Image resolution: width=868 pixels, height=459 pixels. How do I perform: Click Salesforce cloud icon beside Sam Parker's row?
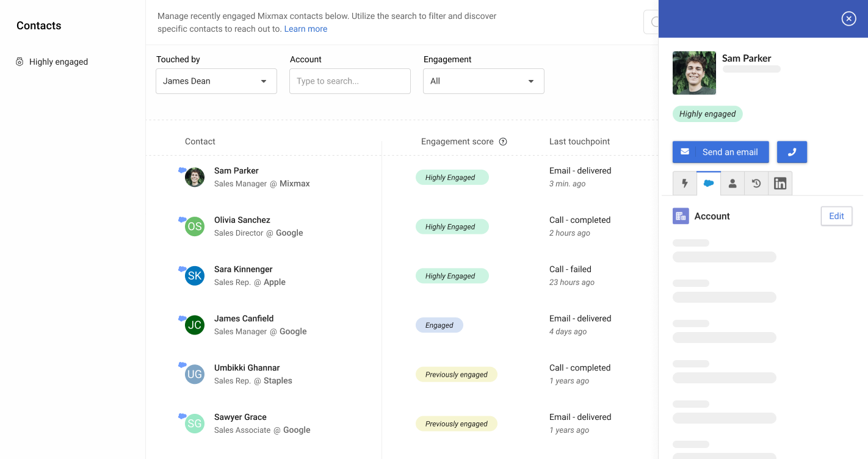(x=183, y=170)
